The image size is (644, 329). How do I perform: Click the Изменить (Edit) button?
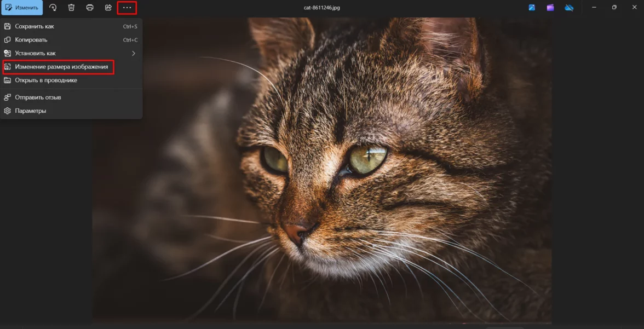pyautogui.click(x=22, y=8)
